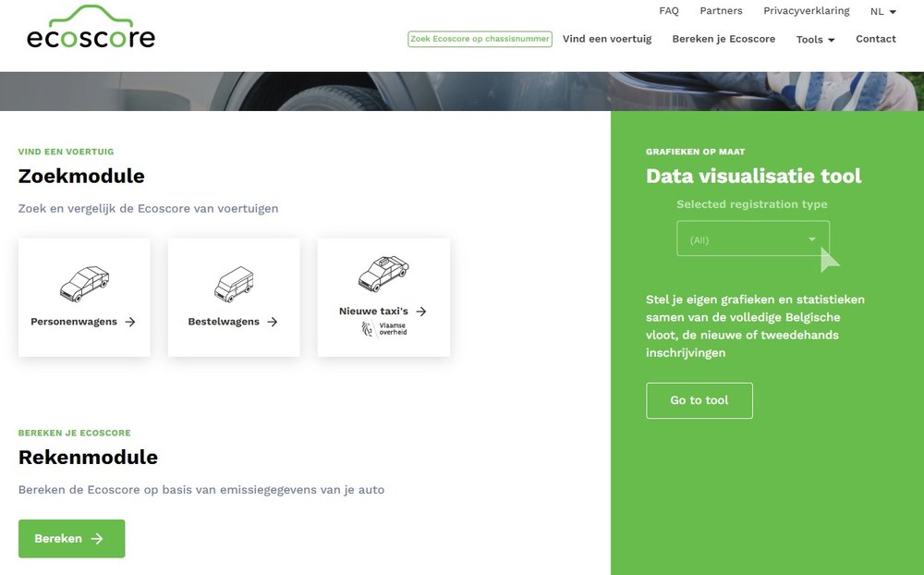Click the arrow beside Bestelwagens
Image resolution: width=924 pixels, height=575 pixels.
(272, 322)
